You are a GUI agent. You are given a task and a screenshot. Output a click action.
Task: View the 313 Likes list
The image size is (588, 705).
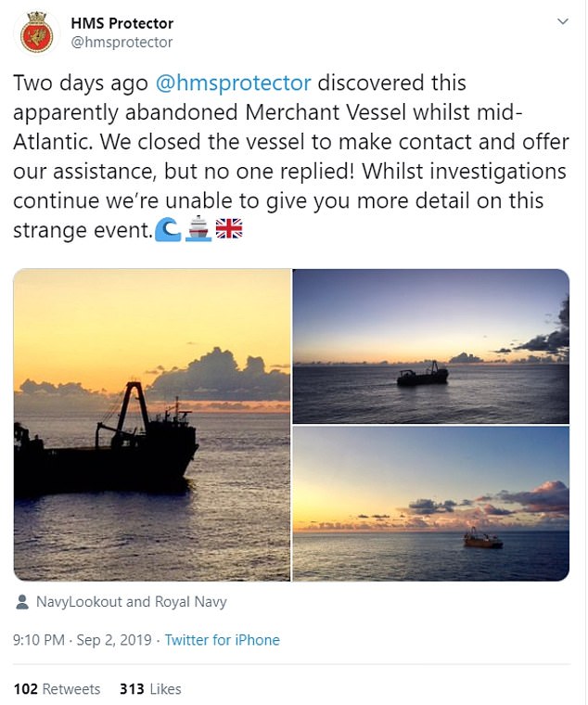coord(150,689)
